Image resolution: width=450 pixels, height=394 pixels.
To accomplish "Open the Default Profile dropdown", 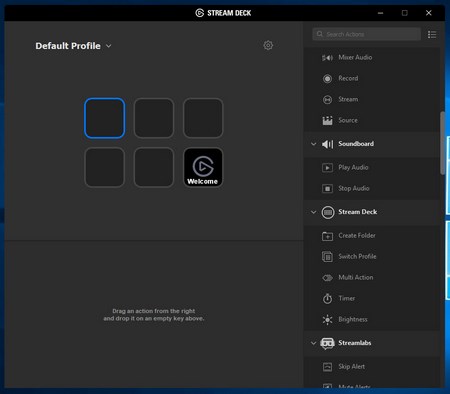I will (73, 46).
